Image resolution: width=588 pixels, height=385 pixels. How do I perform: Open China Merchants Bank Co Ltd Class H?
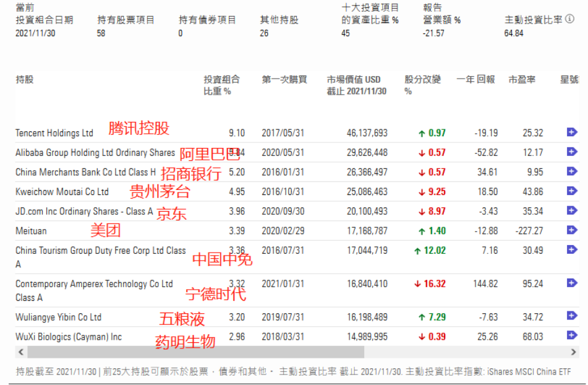click(x=85, y=172)
